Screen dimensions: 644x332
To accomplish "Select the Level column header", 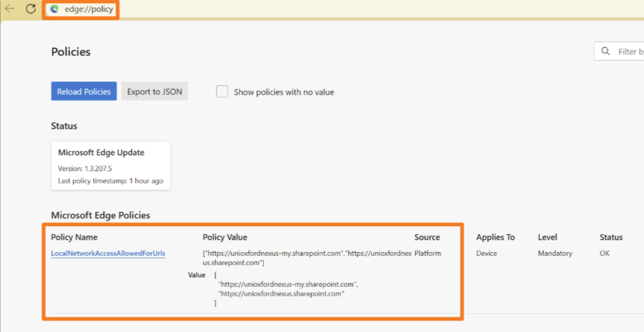I will 547,237.
